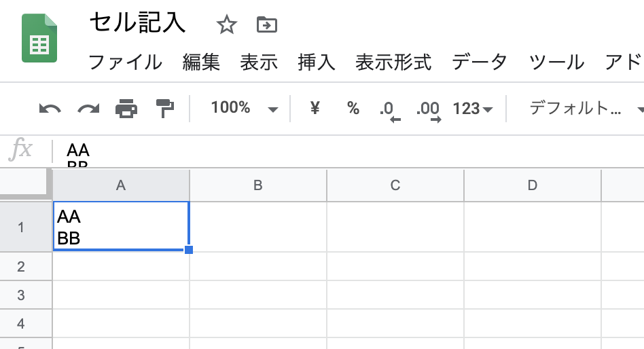Click the Print icon
644x349 pixels.
[126, 109]
